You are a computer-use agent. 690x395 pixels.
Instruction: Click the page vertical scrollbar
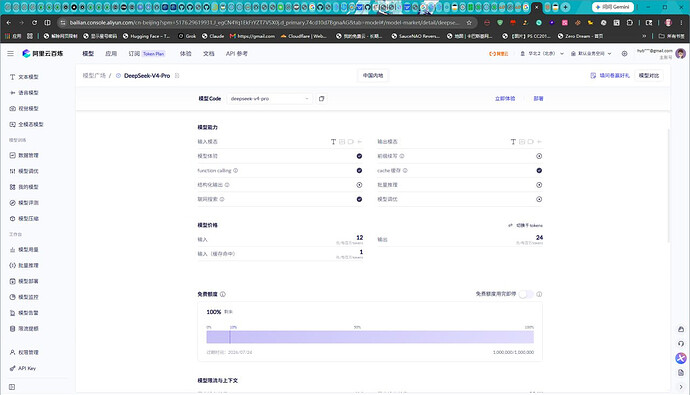coord(668,185)
